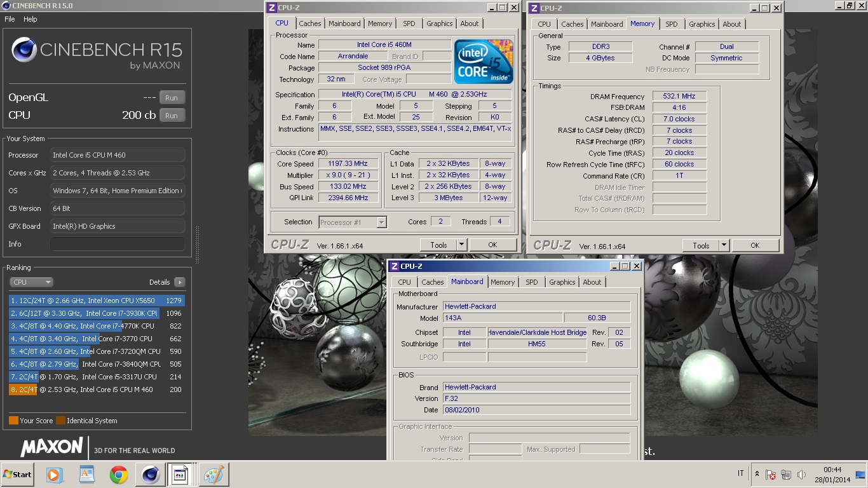Viewport: 868px width, 488px height.
Task: Select the Core i7-3770 ranking row
Action: (x=97, y=339)
